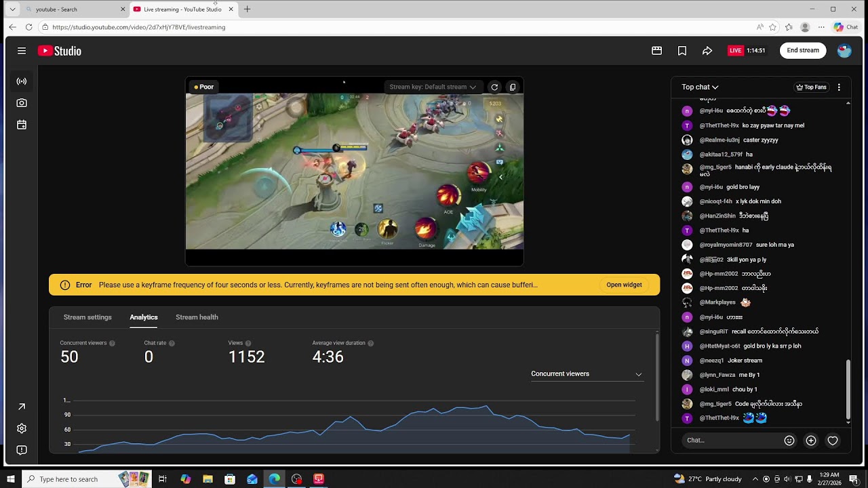Screen dimensions: 868x488
Task: Click the send feedback icon in sidebar
Action: (22, 450)
